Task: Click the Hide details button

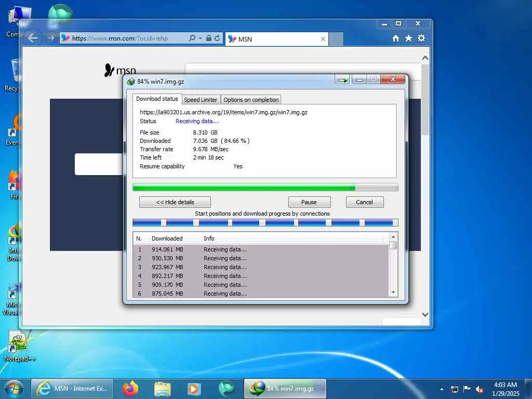Action: 175,202
